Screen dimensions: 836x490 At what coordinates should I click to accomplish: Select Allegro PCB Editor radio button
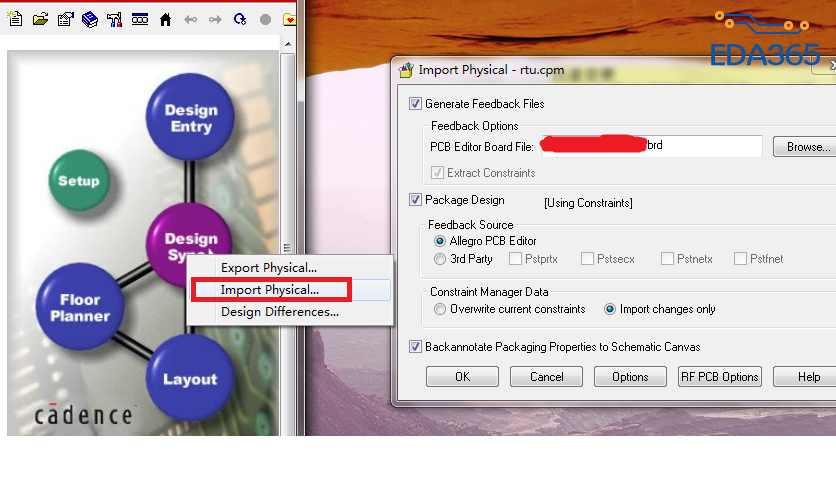point(440,241)
